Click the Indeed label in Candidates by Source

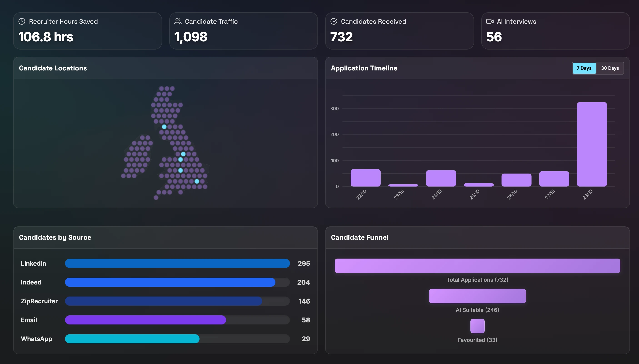[31, 282]
